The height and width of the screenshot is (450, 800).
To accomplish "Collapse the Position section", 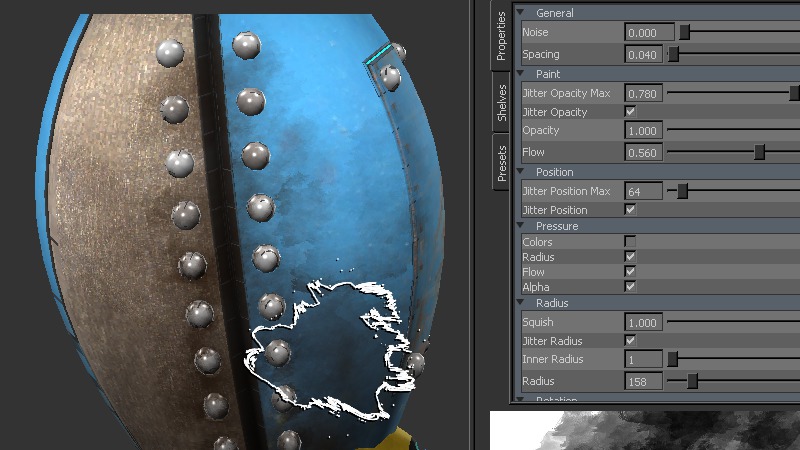I will tap(520, 171).
